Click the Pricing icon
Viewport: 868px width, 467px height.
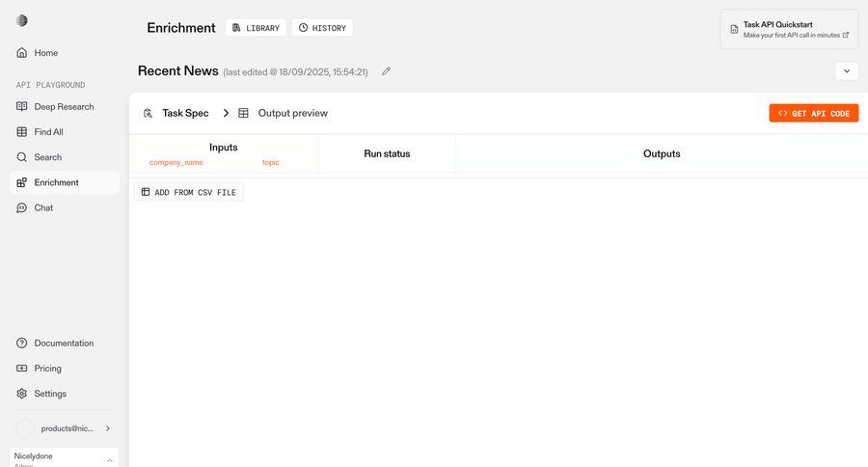22,369
